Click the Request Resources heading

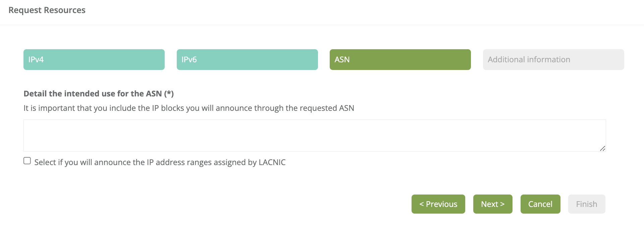pyautogui.click(x=47, y=10)
